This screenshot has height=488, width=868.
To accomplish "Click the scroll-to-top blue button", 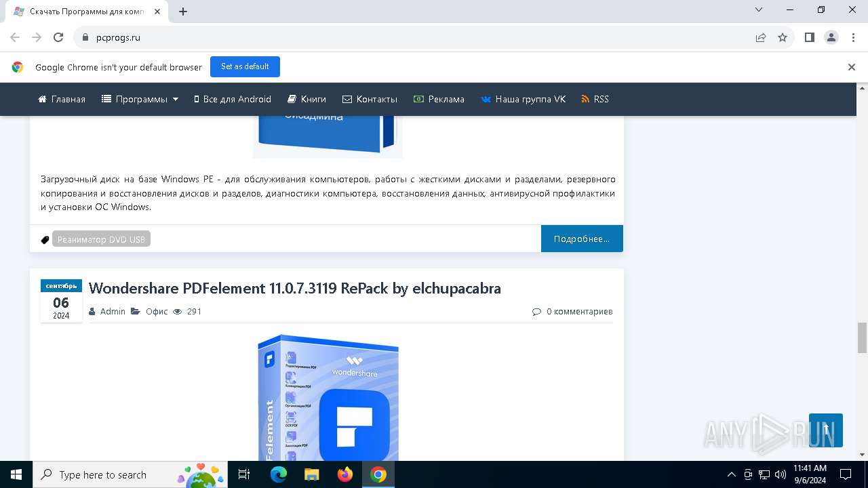I will click(826, 430).
